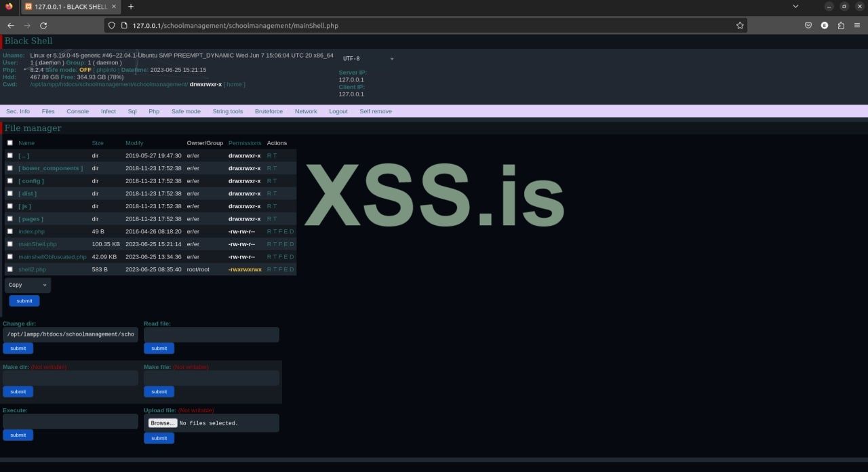Click the home link beside Cwd
The image size is (868, 472).
click(235, 84)
